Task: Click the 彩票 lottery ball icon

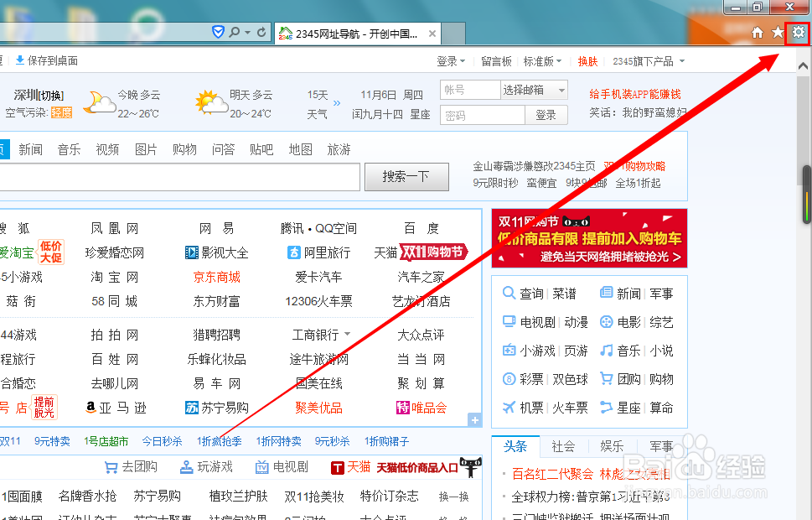Action: [x=509, y=379]
